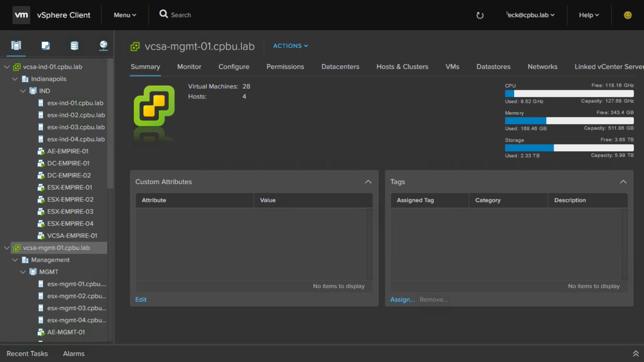
Task: Click the Storage usage bar
Action: tap(569, 148)
